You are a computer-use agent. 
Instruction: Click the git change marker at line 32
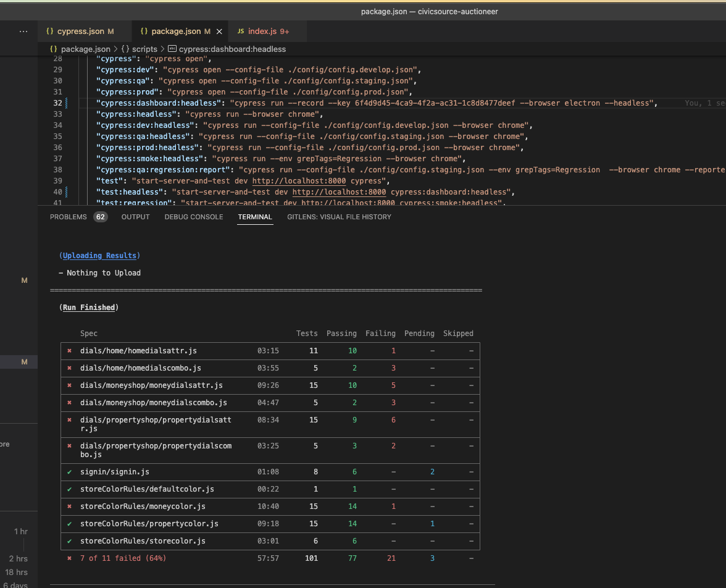tap(66, 103)
